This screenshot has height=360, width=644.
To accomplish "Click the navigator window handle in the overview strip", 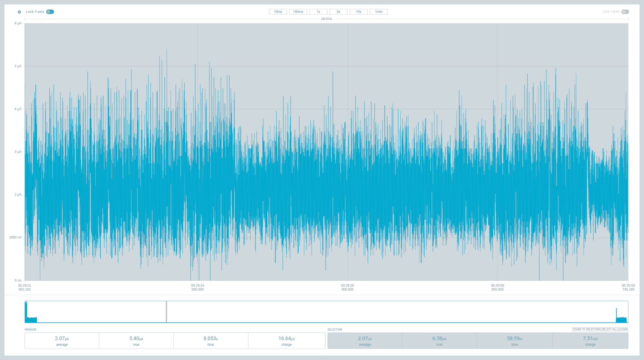I will [166, 312].
